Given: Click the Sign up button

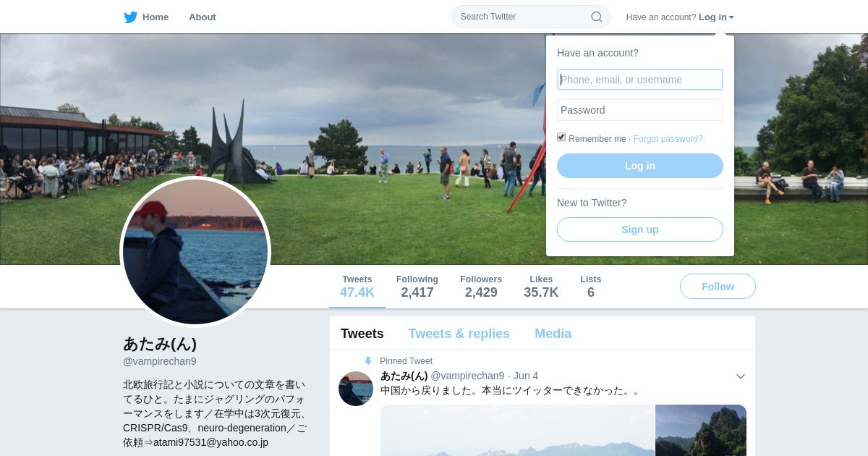Looking at the screenshot, I should pos(640,229).
